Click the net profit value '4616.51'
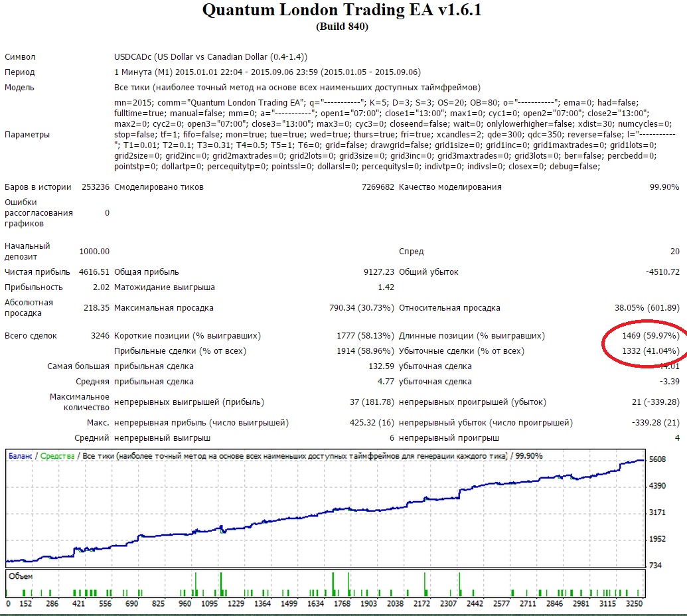 coord(94,272)
